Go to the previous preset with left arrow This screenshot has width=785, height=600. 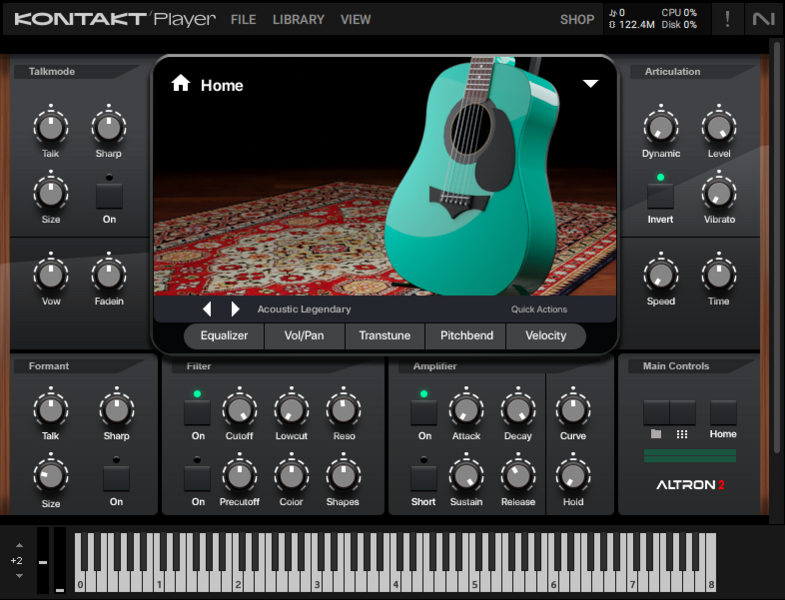click(x=207, y=309)
